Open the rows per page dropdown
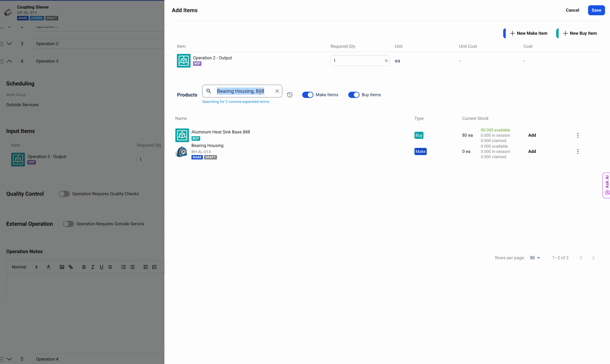610x364 pixels. pyautogui.click(x=535, y=258)
